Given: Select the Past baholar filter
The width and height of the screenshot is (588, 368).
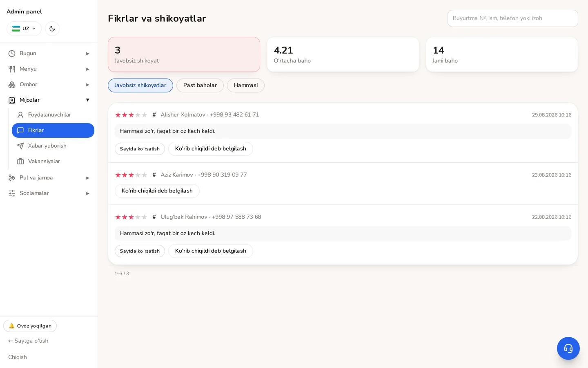Looking at the screenshot, I should (x=200, y=85).
